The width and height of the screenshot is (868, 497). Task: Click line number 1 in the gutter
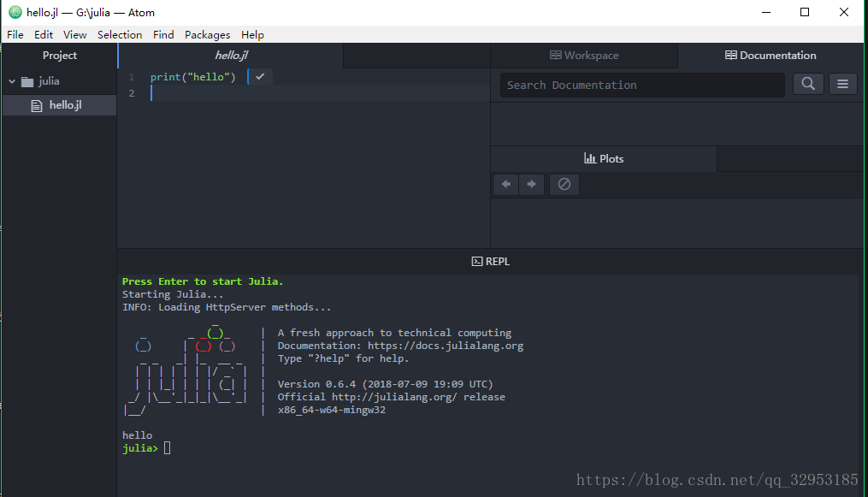click(x=131, y=77)
